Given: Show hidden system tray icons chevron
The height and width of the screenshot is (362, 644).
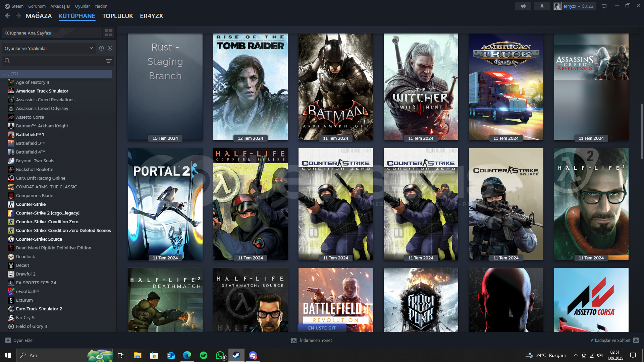Looking at the screenshot, I should (576, 355).
